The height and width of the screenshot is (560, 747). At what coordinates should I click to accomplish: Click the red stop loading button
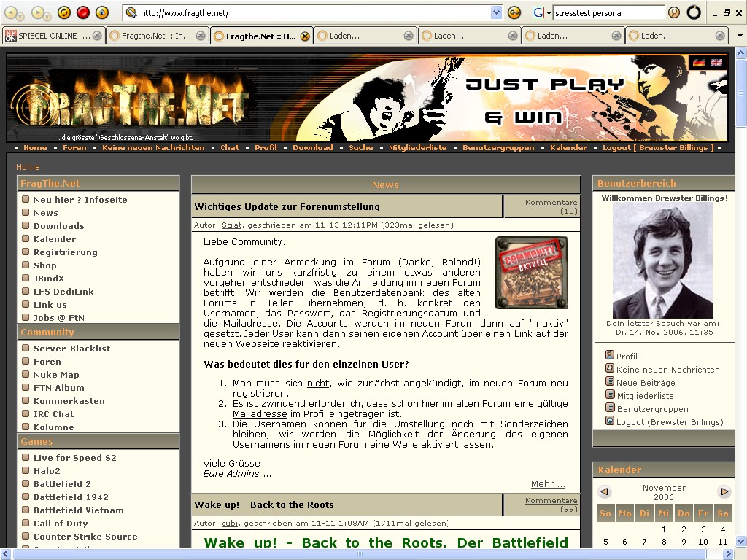83,12
